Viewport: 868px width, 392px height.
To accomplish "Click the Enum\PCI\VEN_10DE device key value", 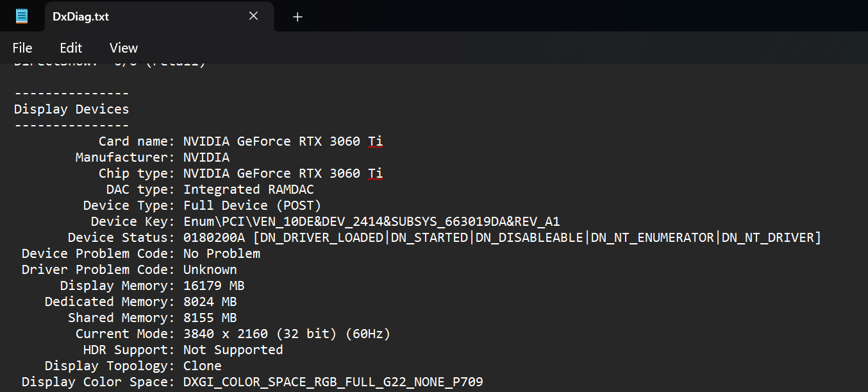I will [372, 221].
